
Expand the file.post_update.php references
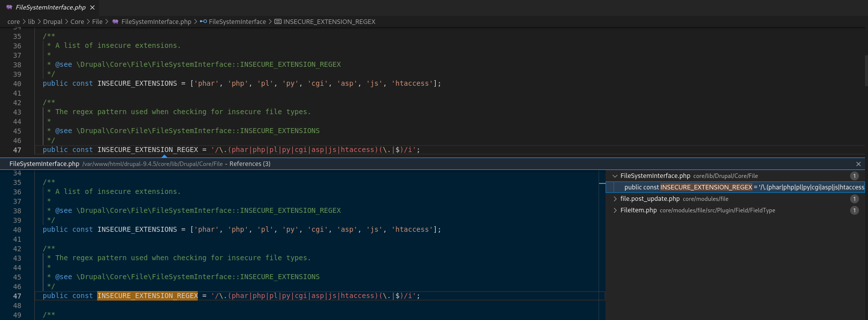point(615,199)
